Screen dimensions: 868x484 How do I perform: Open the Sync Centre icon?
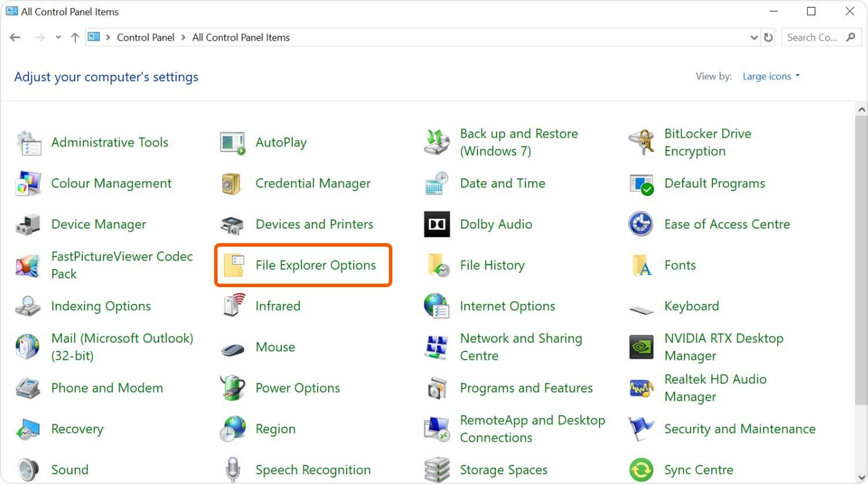(x=641, y=470)
